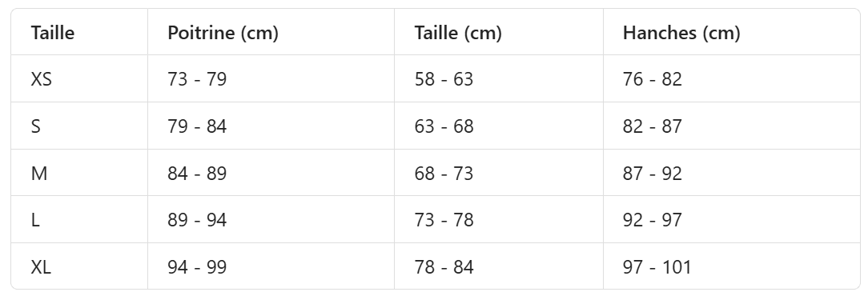
Task: Select the L size row label
Action: tap(35, 220)
